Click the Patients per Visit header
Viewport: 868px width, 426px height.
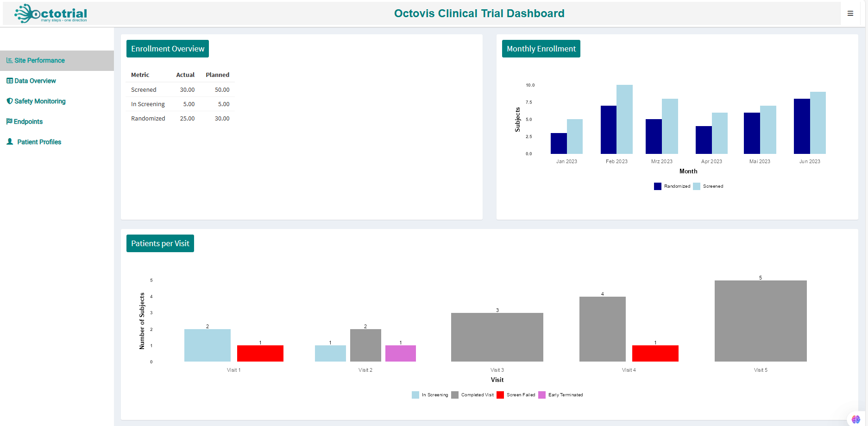160,243
